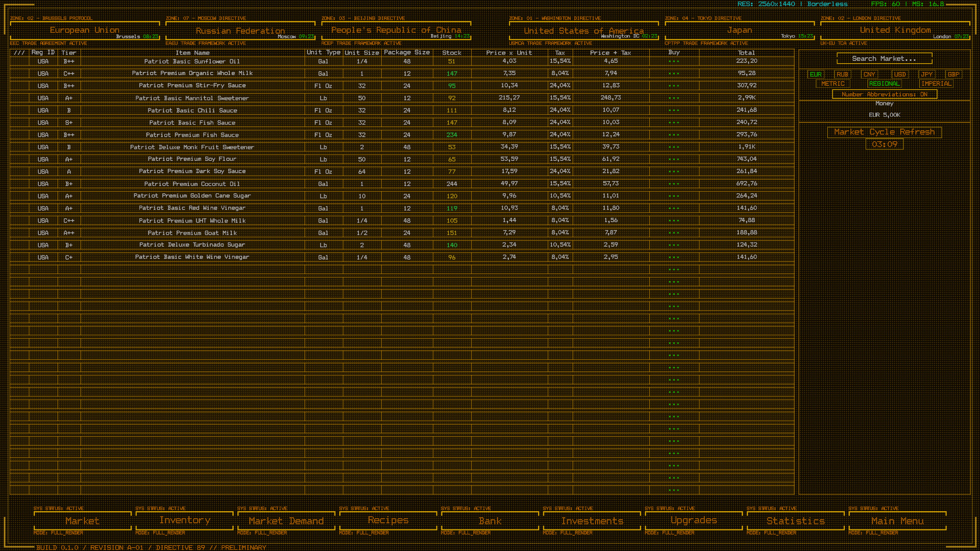Click the /// column header
980x551 pixels.
[x=19, y=53]
